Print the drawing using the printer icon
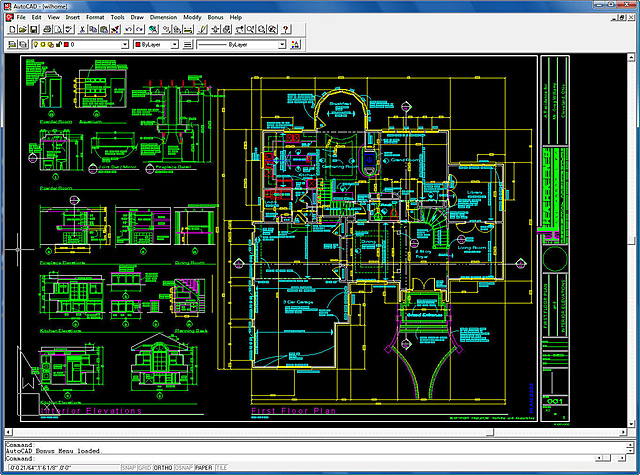640x475 pixels. point(47,29)
